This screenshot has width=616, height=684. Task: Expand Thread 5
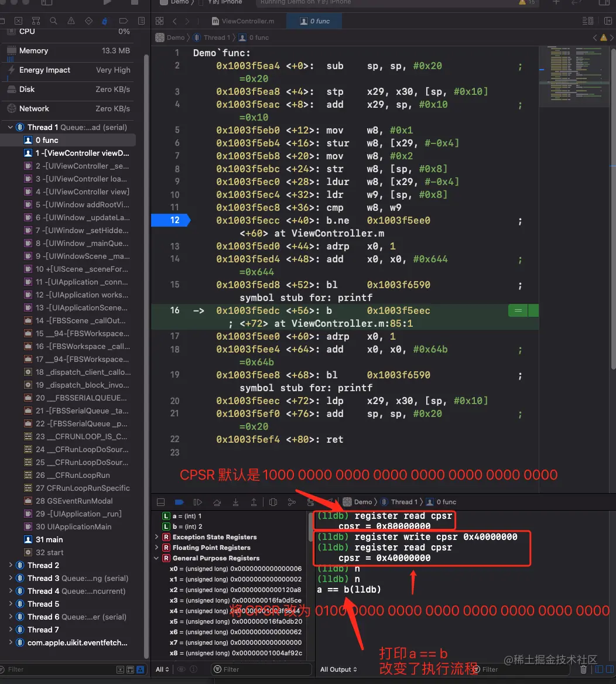click(x=11, y=604)
